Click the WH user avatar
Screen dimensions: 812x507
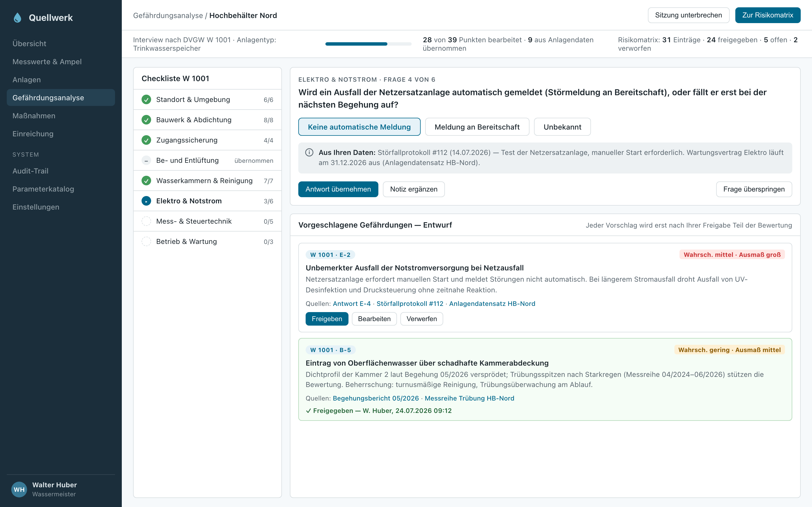[x=19, y=489]
